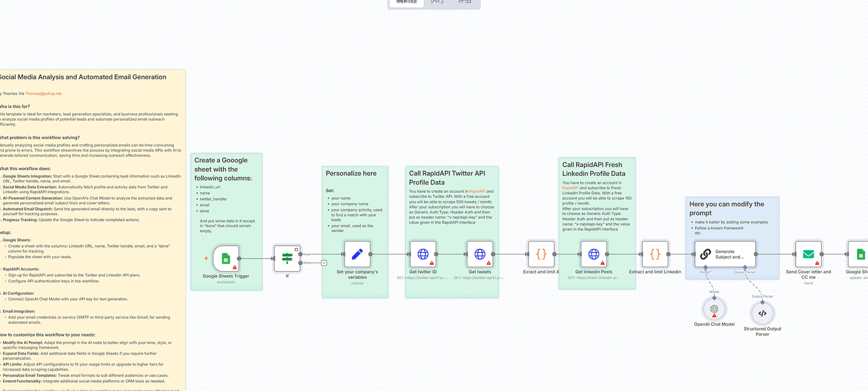Click the Generate Subject and... chain node
Screen dimensions: 868x391
pos(725,254)
